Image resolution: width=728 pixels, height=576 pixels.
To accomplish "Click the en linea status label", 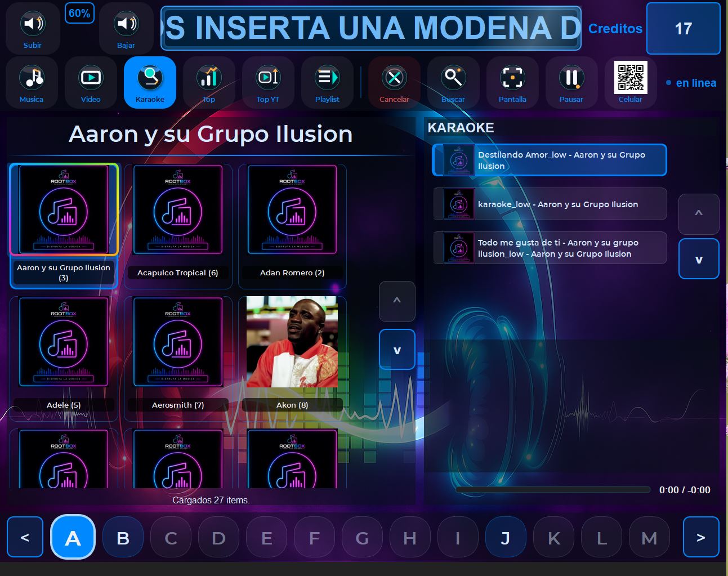I will (696, 83).
